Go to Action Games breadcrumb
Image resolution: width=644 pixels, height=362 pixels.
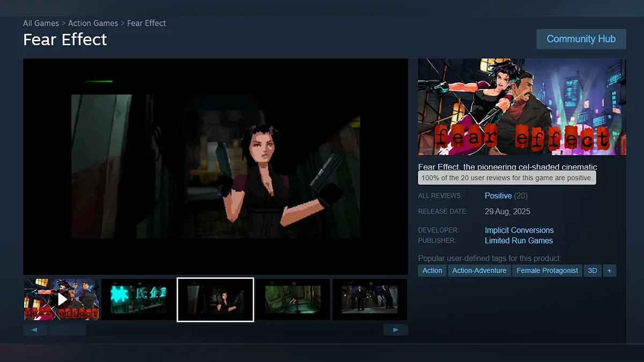[x=93, y=23]
